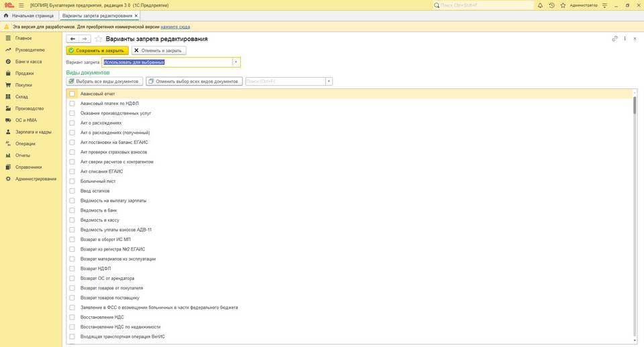This screenshot has width=644, height=347.
Task: Click the ОС и НМА sidebar icon
Action: (x=8, y=120)
